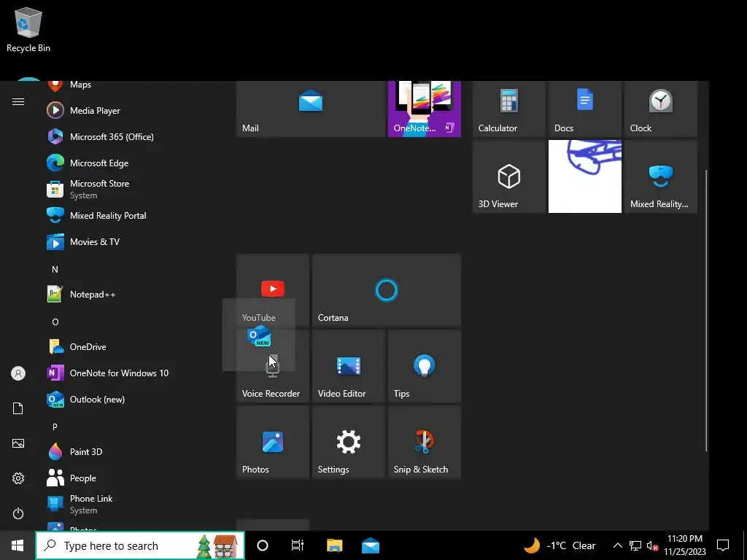Screen dimensions: 747x560
Task: Open the white drawing thumbnail tile
Action: [585, 176]
